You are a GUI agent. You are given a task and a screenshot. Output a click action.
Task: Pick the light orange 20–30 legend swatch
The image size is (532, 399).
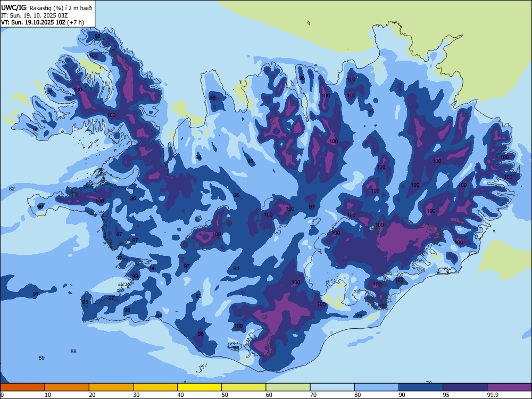click(x=111, y=387)
